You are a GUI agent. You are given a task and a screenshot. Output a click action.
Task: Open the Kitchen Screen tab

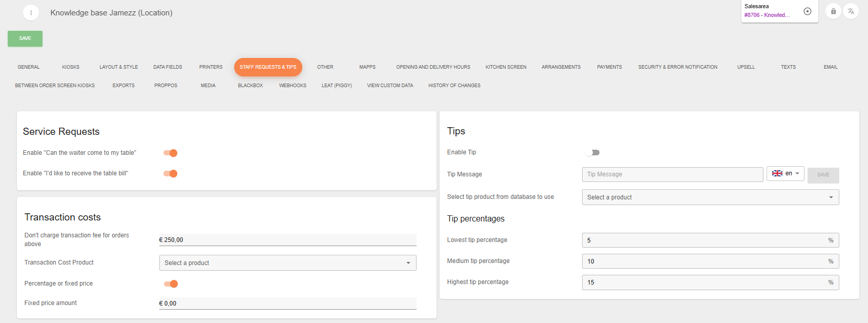pos(506,67)
